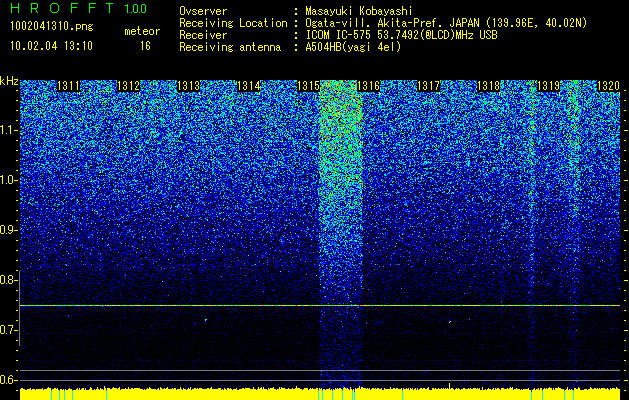Select the ICOM IC-575 receiver description
The width and height of the screenshot is (629, 400).
401,35
